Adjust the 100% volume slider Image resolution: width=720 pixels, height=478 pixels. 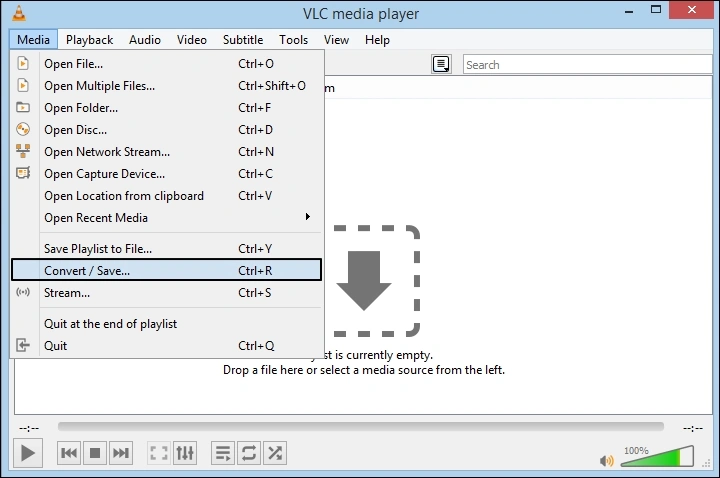pyautogui.click(x=658, y=456)
